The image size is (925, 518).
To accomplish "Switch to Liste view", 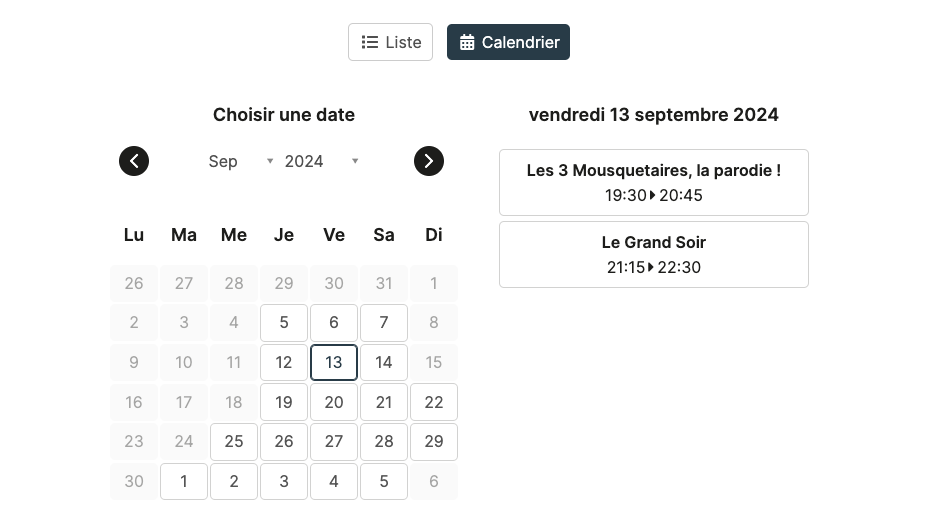I will tap(390, 42).
